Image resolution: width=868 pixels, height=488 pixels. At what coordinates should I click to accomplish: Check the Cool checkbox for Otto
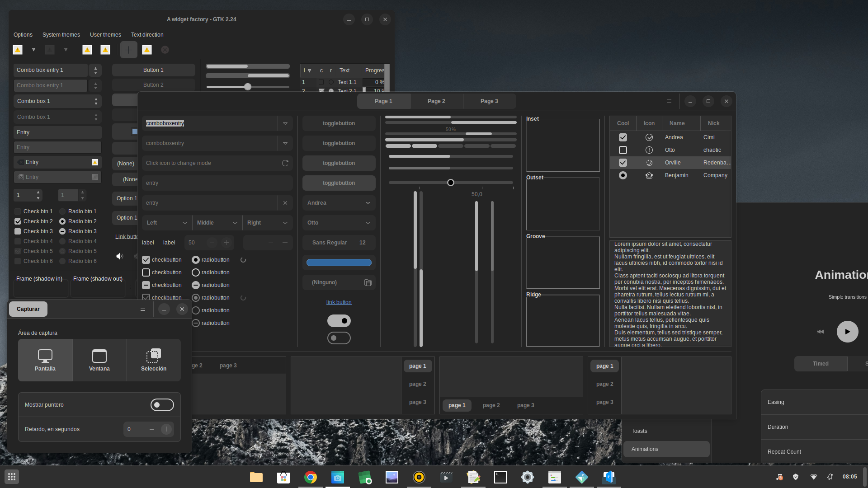point(623,150)
